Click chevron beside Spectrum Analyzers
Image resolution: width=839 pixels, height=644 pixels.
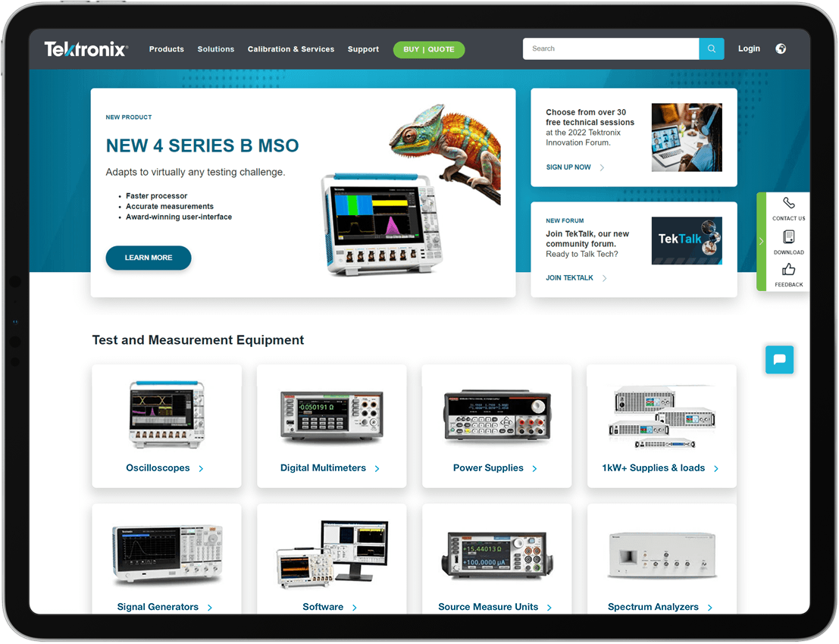coord(710,608)
